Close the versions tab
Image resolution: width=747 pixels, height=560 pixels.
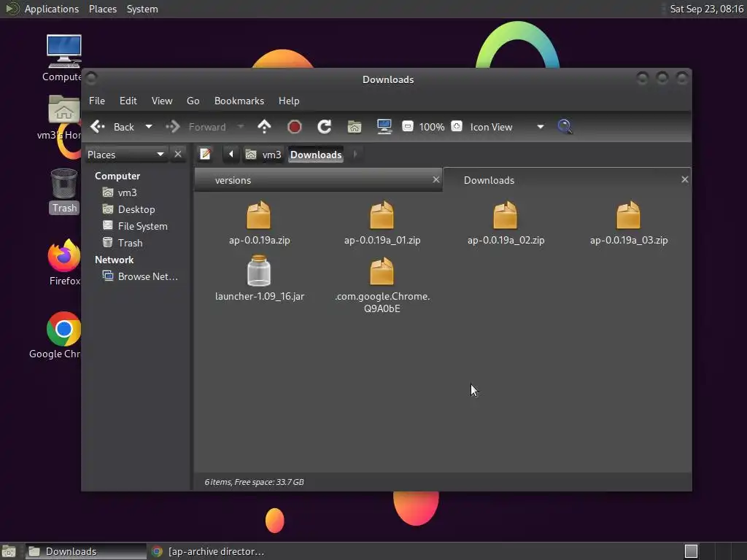(x=436, y=179)
